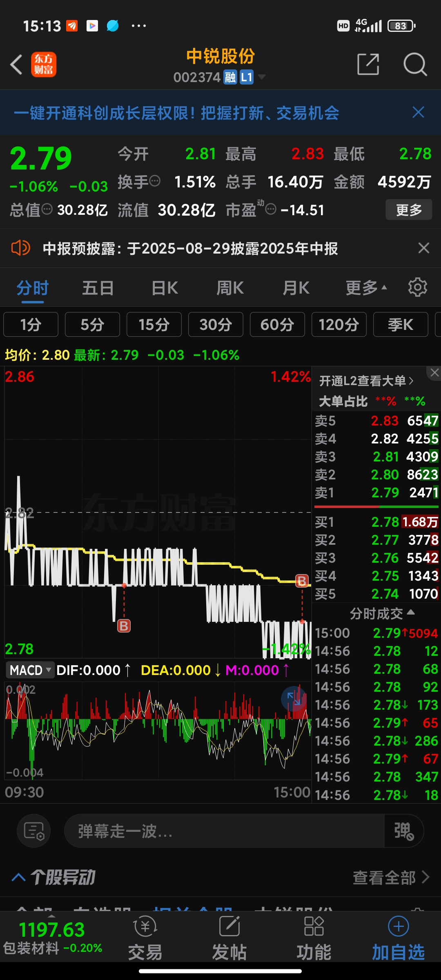
Task: Select the 5分 period button
Action: click(92, 325)
